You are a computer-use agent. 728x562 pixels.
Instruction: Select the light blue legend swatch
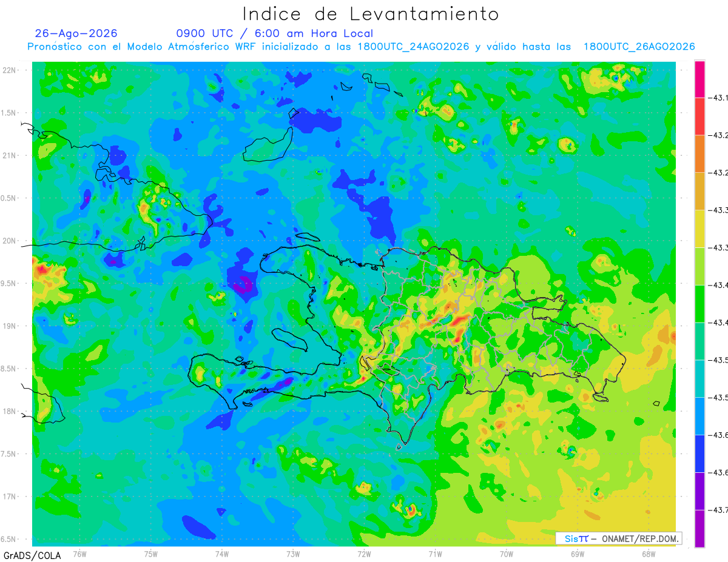699,416
